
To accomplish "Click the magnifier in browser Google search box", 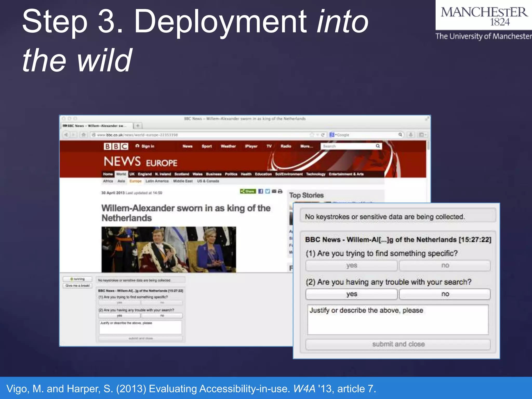I will (x=400, y=134).
